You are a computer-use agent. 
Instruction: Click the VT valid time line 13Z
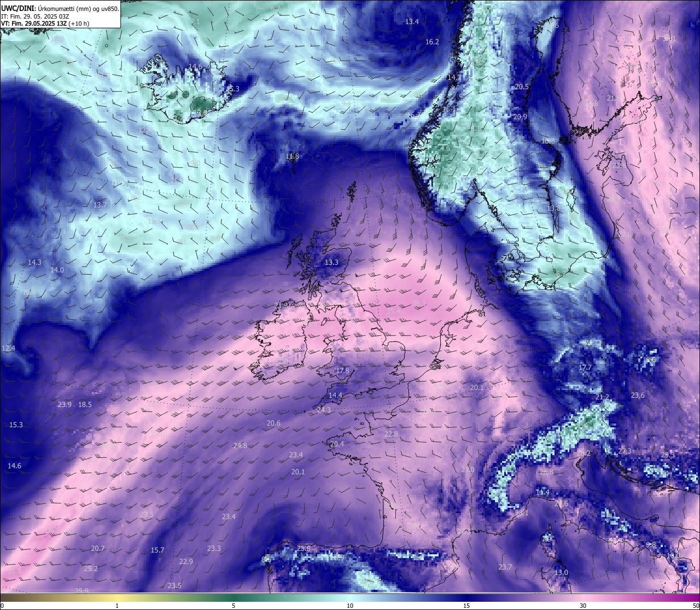point(45,24)
